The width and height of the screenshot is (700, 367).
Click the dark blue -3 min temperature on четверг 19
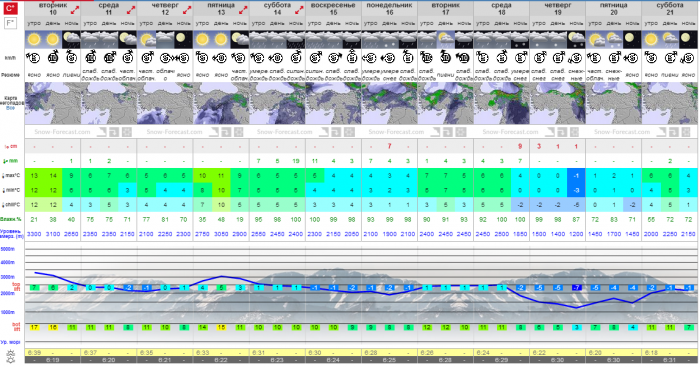tap(576, 190)
